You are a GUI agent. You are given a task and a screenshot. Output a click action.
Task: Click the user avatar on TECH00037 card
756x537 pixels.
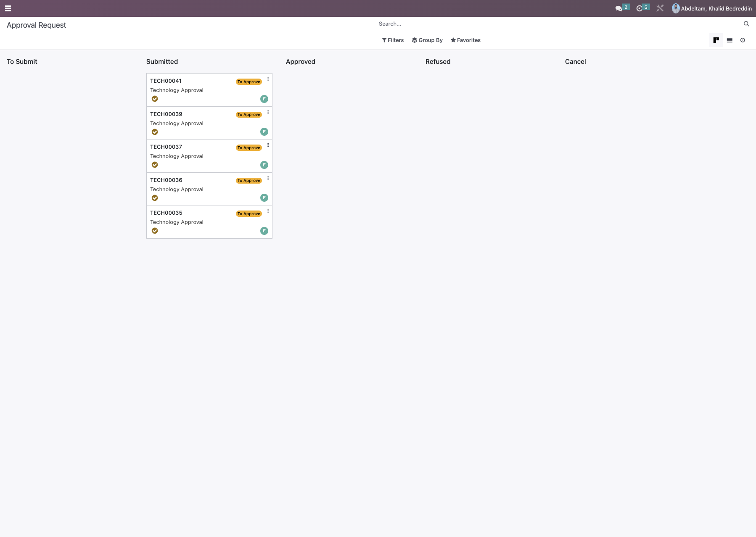(264, 165)
